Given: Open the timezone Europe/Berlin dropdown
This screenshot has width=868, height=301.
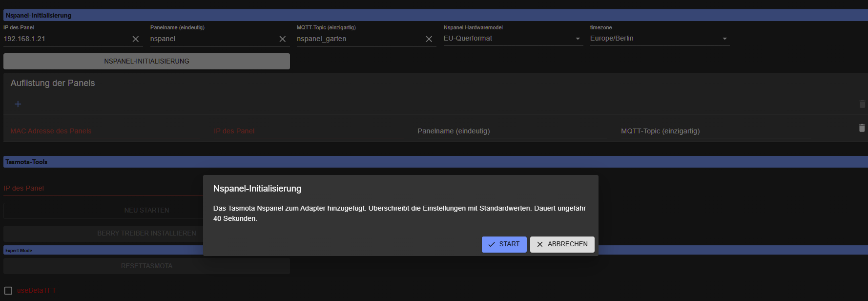Looking at the screenshot, I should 660,39.
